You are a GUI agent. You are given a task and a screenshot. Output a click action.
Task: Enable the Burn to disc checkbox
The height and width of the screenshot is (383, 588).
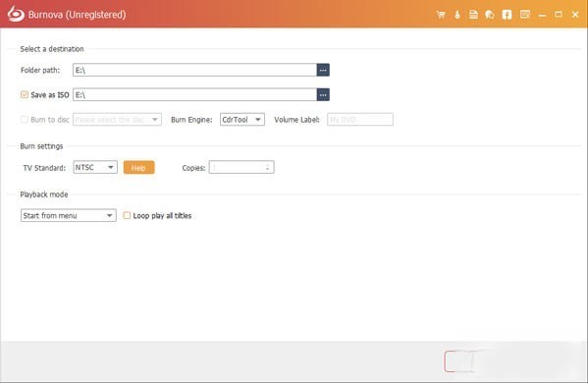pyautogui.click(x=25, y=119)
